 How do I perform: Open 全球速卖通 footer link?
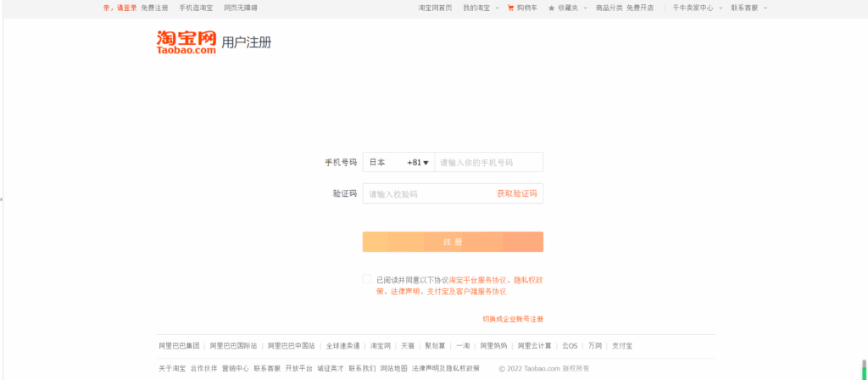[342, 346]
